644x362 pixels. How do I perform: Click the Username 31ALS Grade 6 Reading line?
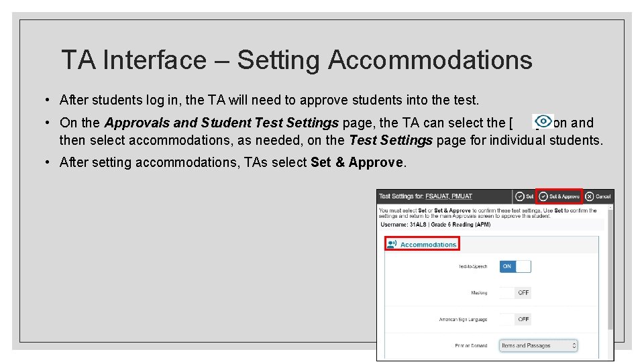pos(435,225)
